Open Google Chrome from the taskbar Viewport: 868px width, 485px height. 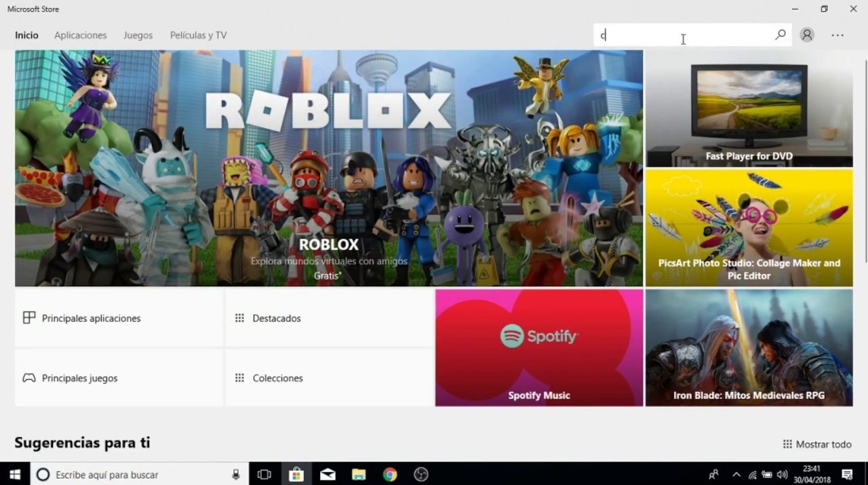coord(389,474)
